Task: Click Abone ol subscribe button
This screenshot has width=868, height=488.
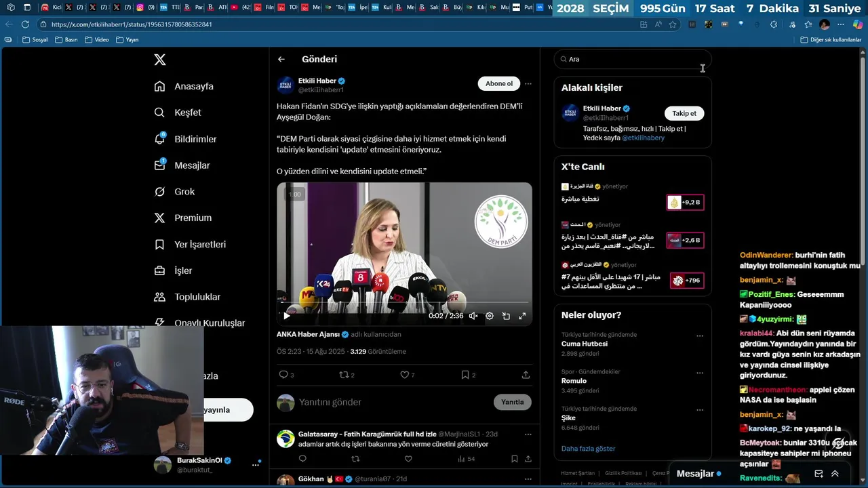Action: (499, 84)
